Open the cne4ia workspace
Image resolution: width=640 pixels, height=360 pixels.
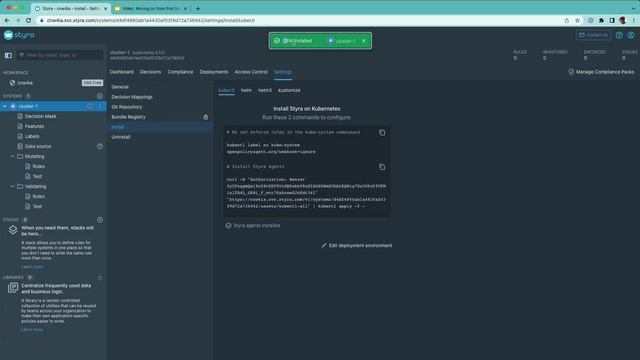[x=25, y=83]
